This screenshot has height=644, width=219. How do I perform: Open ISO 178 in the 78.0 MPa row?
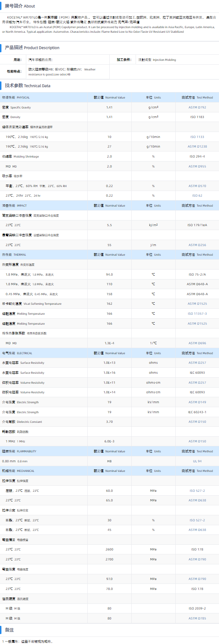pyautogui.click(x=197, y=589)
